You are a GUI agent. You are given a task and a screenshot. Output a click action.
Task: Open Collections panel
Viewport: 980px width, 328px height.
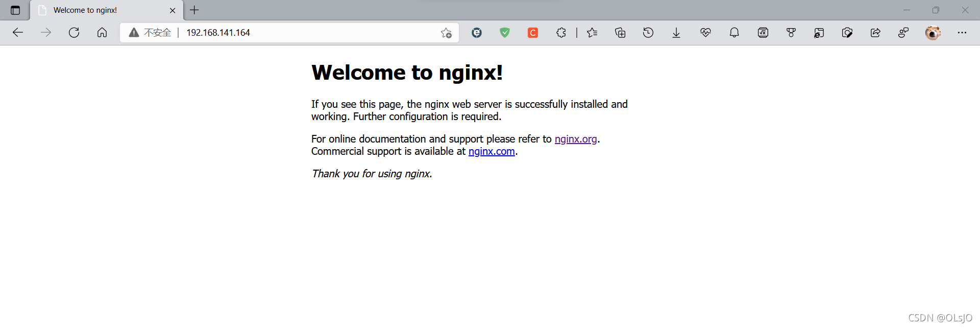coord(620,33)
